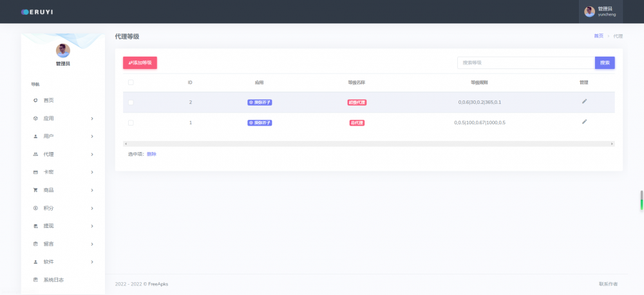Click the 首页 home icon in sidebar
The height and width of the screenshot is (295, 644).
(x=35, y=100)
